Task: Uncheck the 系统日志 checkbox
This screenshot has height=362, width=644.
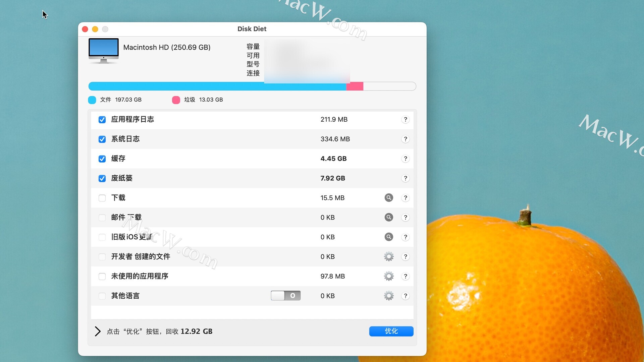Action: pos(102,139)
